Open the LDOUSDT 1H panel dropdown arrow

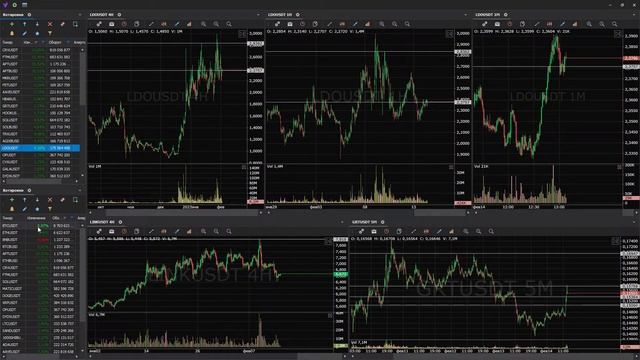pos(466,15)
